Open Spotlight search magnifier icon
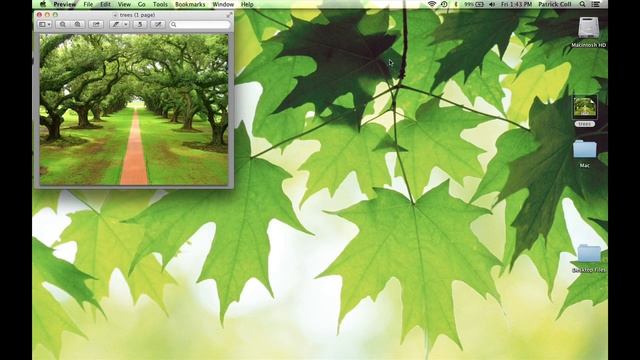 coord(582,4)
